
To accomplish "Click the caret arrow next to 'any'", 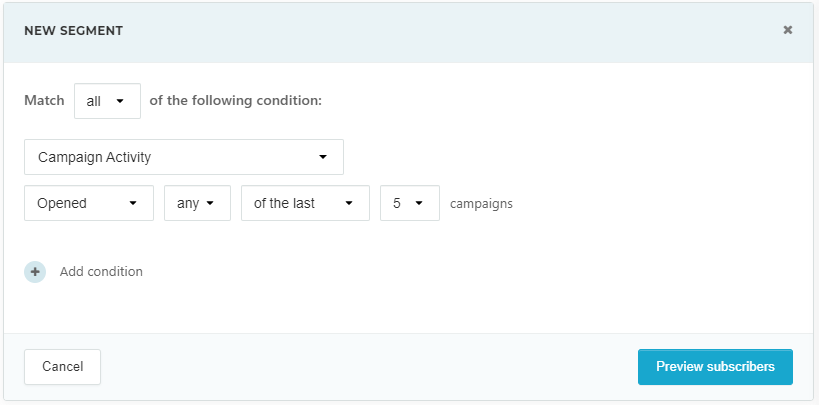I will [211, 203].
